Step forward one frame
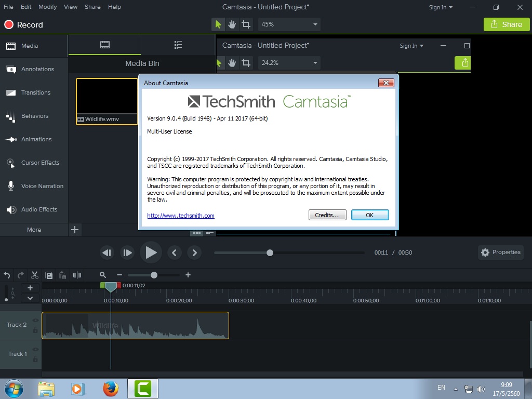Image resolution: width=532 pixels, height=399 pixels. pyautogui.click(x=127, y=253)
